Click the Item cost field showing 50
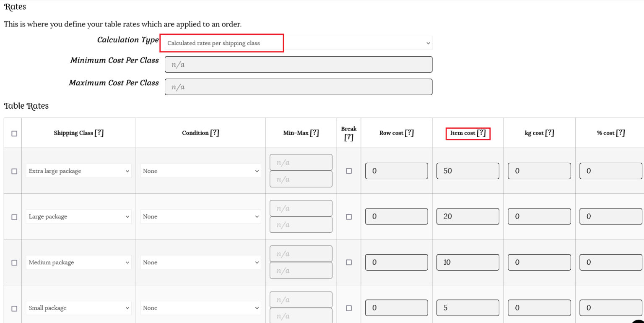 tap(467, 171)
